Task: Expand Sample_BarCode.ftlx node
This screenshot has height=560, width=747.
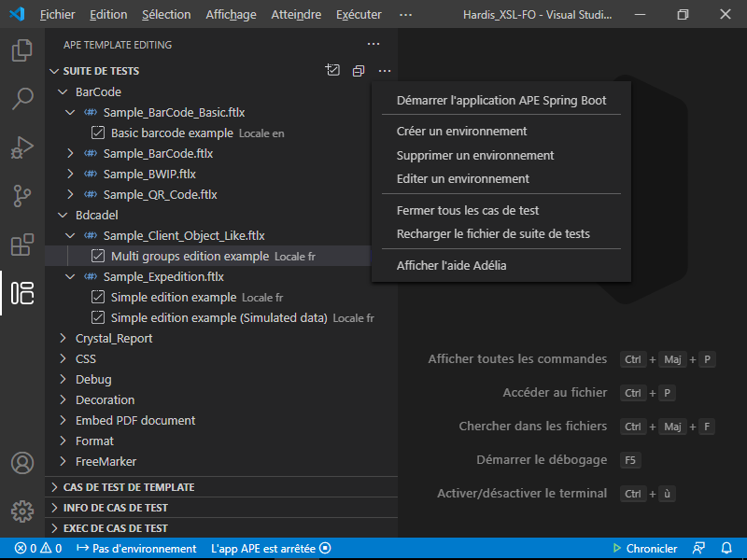Action: point(70,153)
